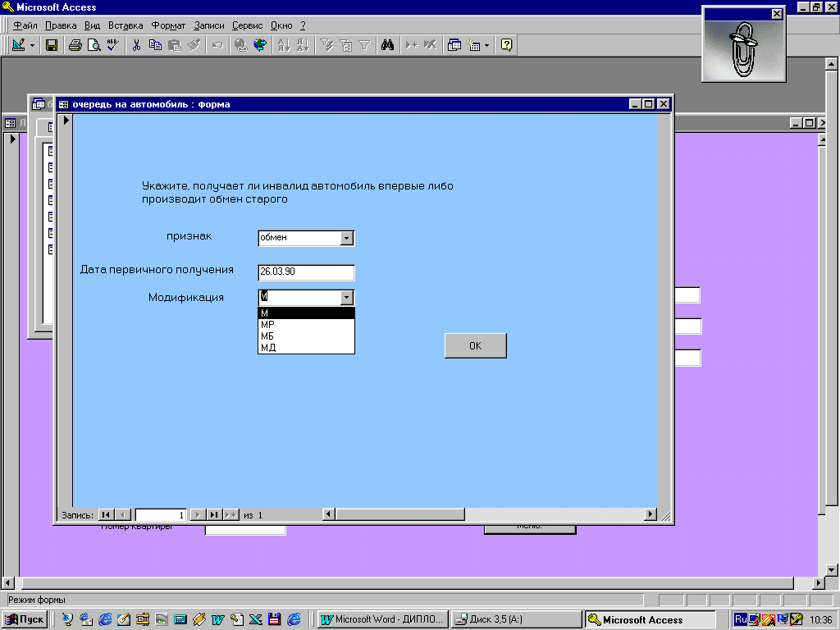The image size is (840, 630).
Task: Collapse the 'Модификация' dropdown arrow
Action: tap(347, 298)
